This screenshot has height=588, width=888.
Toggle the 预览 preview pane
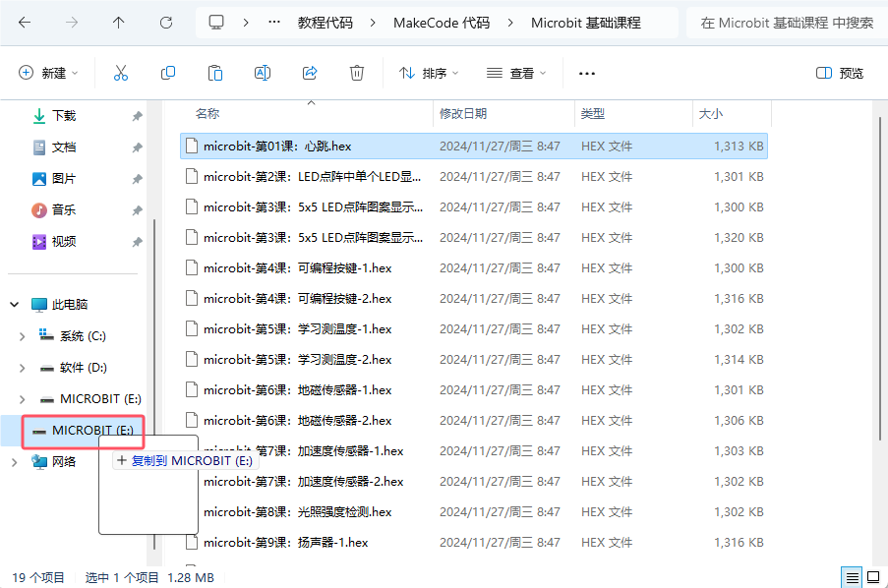[840, 73]
